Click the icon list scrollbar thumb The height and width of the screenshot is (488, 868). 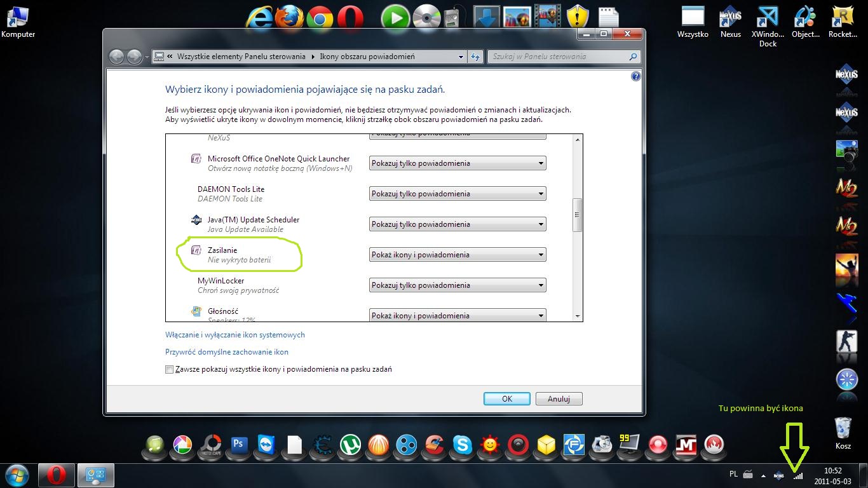pos(578,215)
